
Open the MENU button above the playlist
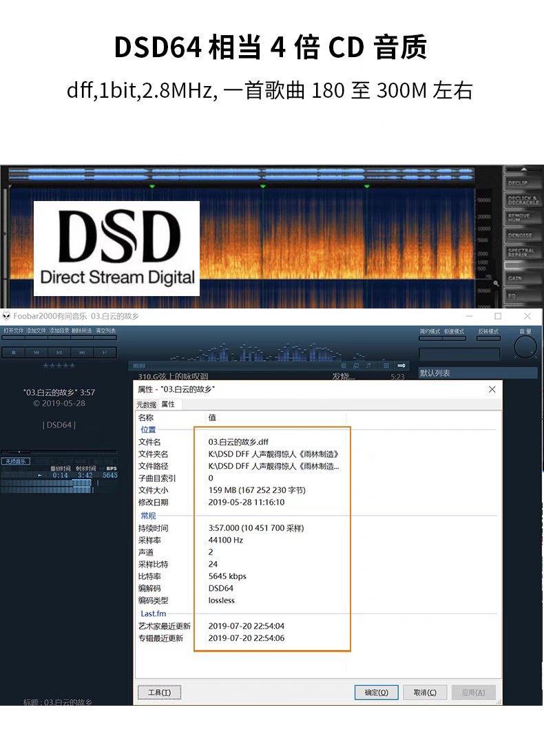(139, 366)
